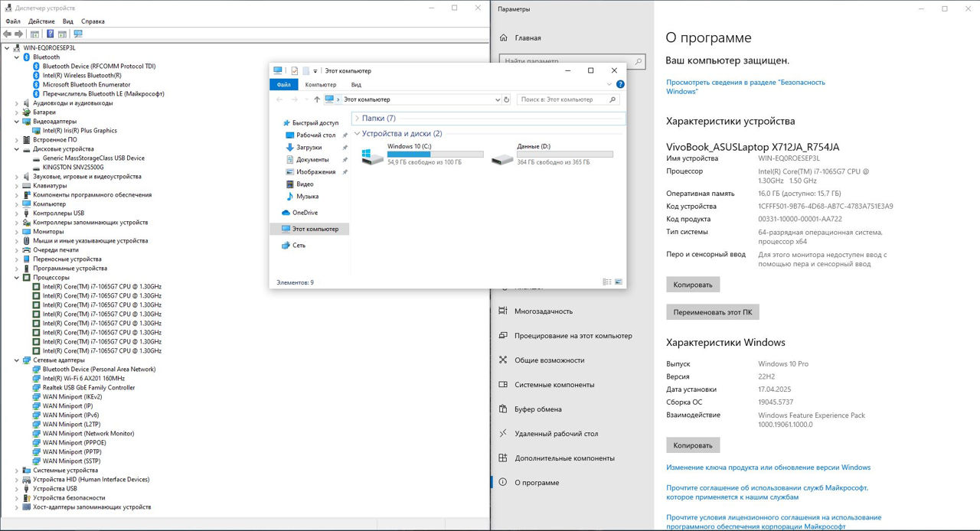This screenshot has height=531, width=980.
Task: Open the blue Файл tab in Explorer
Action: click(284, 84)
